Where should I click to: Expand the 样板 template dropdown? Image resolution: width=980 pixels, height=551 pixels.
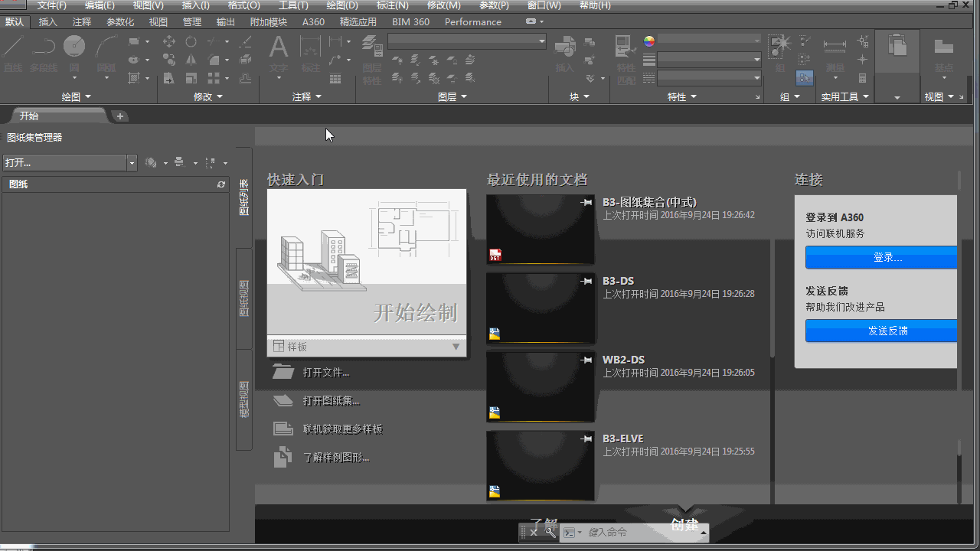(x=456, y=347)
